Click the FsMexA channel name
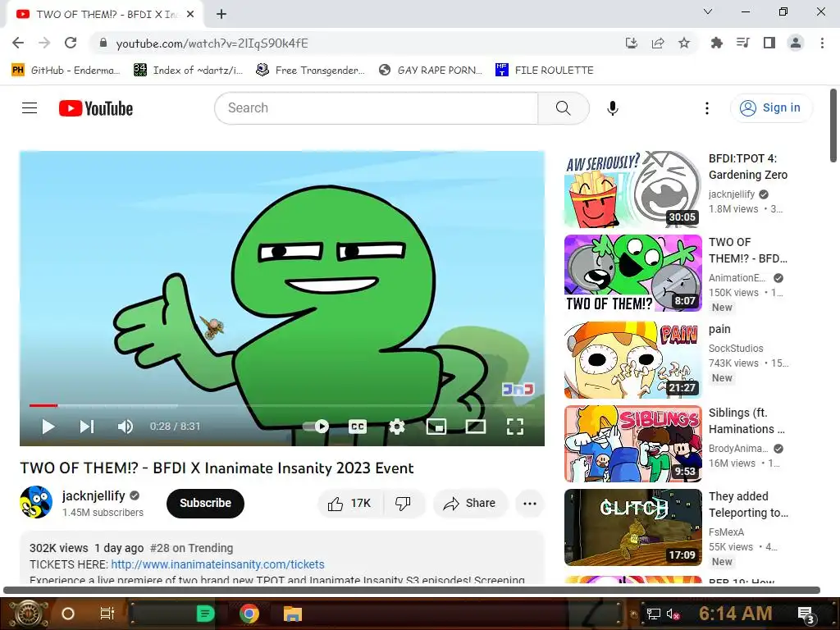The width and height of the screenshot is (840, 630). (x=727, y=532)
